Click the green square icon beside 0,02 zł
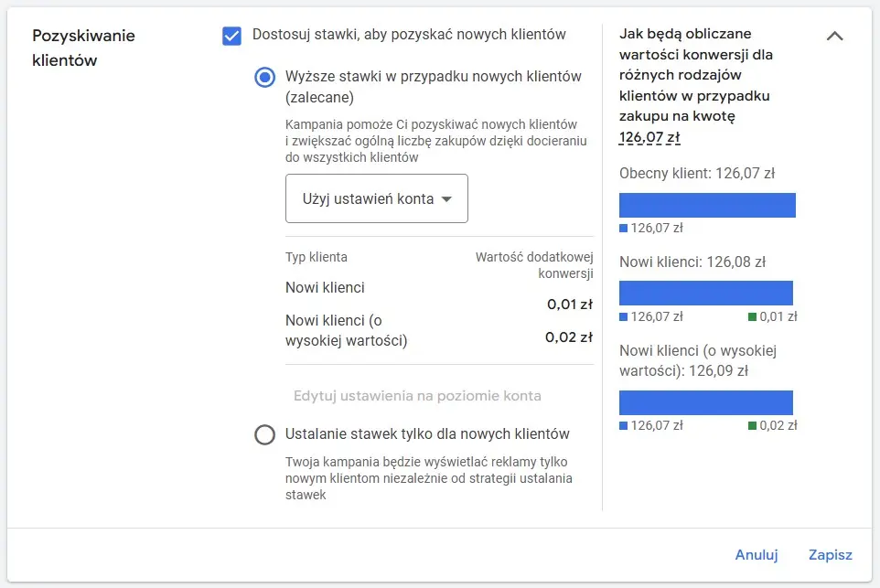This screenshot has height=588, width=880. tap(752, 425)
